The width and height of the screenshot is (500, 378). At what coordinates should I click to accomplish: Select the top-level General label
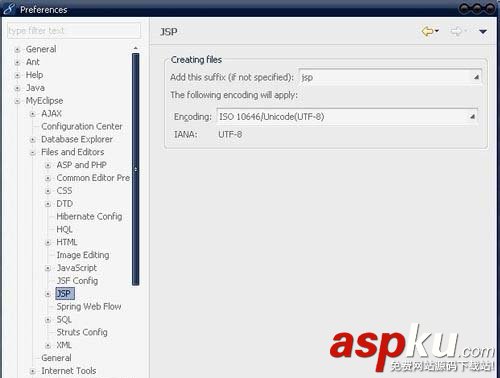tap(41, 49)
